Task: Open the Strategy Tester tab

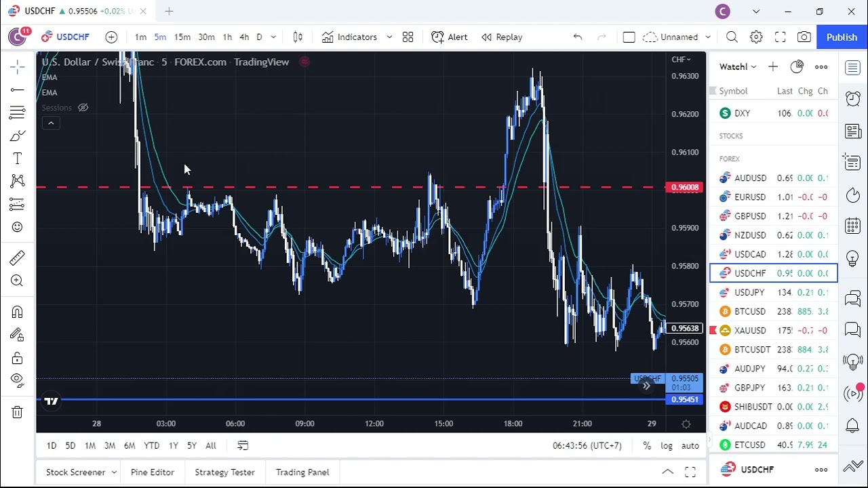Action: (224, 472)
